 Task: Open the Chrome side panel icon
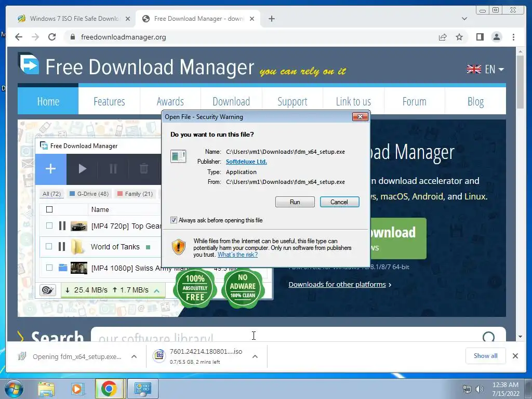coord(480,37)
